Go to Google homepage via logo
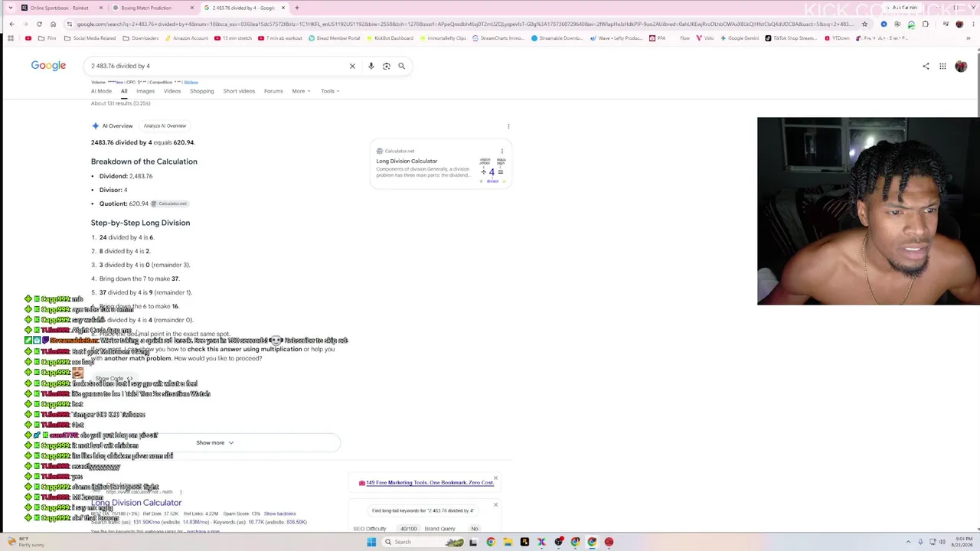The image size is (980, 551). point(48,66)
